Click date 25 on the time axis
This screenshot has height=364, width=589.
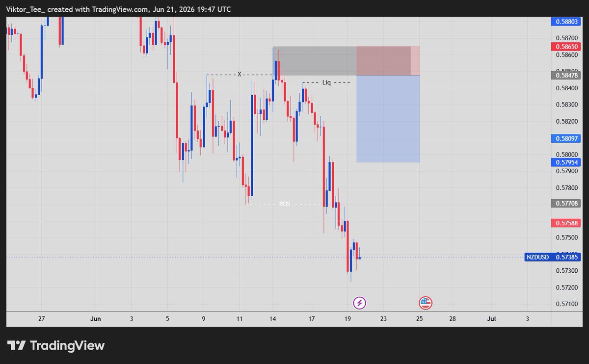(x=420, y=319)
